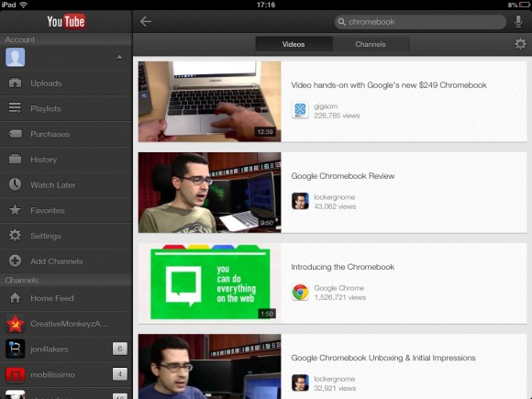The width and height of the screenshot is (532, 399).
Task: Open Settings gear in sidebar
Action: tap(15, 235)
